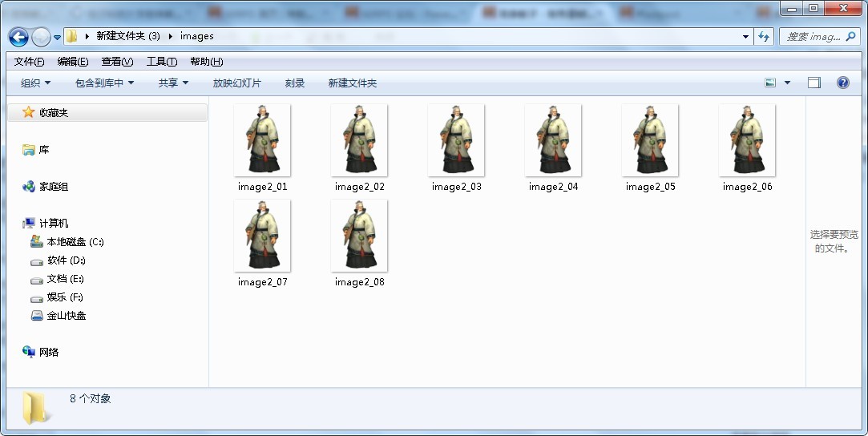
Task: Click the change view icon
Action: 770,83
